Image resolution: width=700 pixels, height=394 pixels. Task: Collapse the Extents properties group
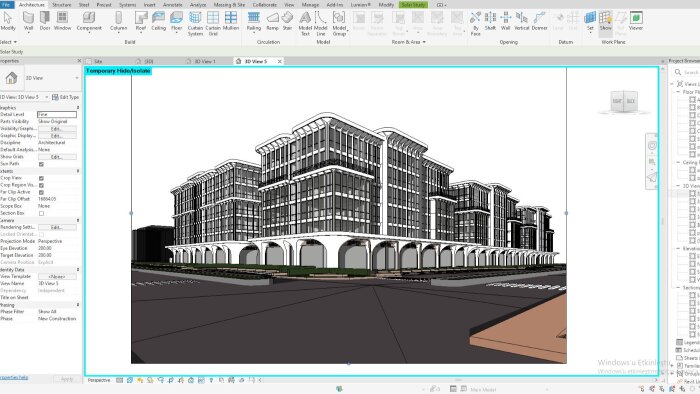[x=78, y=171]
